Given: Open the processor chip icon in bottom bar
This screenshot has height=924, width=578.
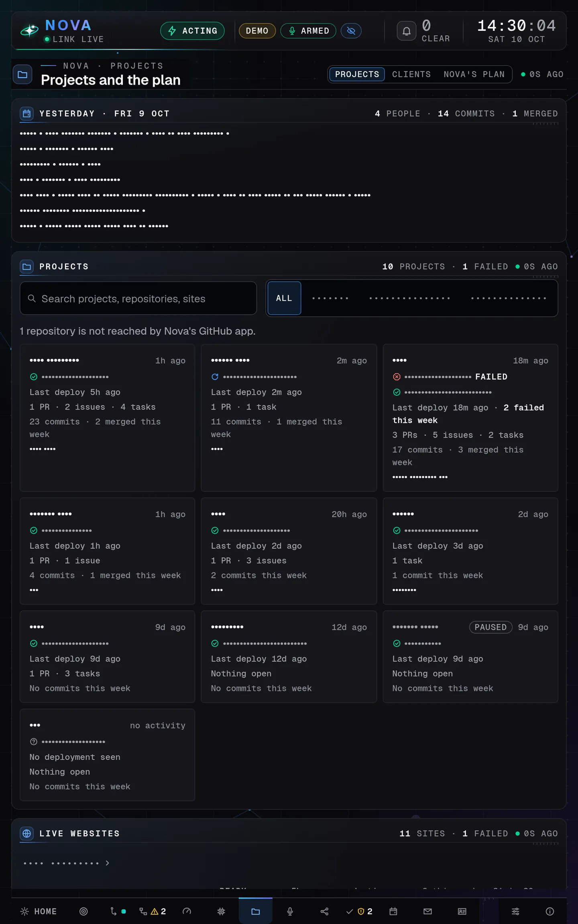Looking at the screenshot, I should [x=221, y=911].
